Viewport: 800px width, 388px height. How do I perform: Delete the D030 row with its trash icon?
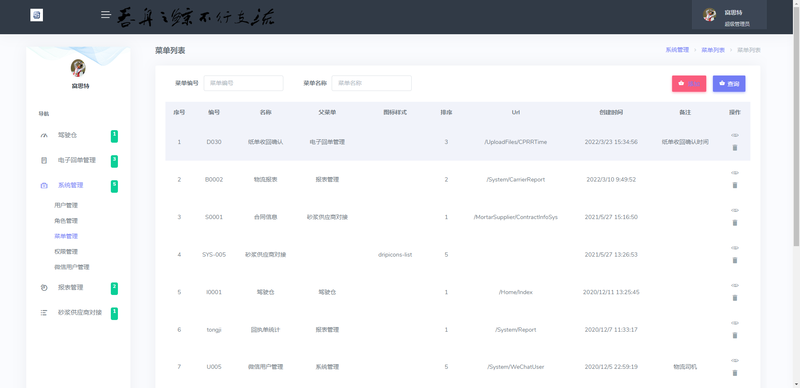tap(735, 148)
